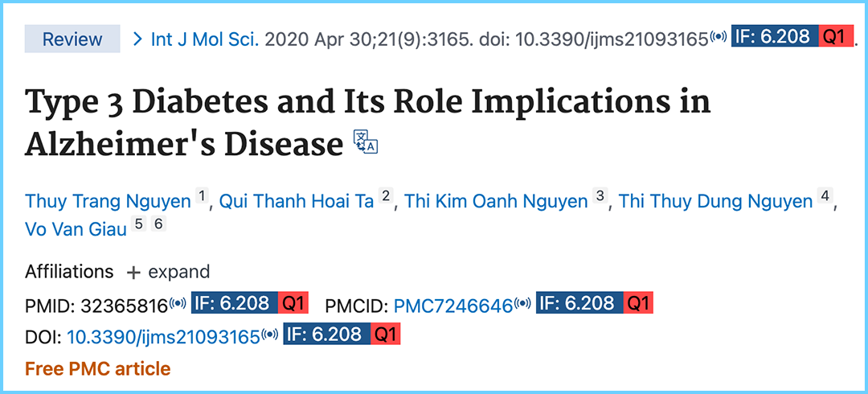Click signal icon next to PMID 32365816
868x394 pixels.
point(178,303)
